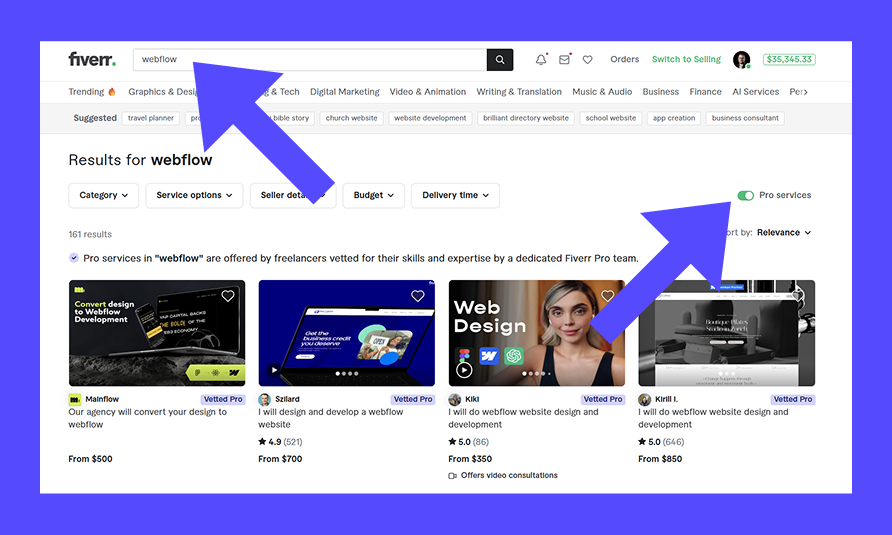Open the Writing & Translation category
Image resolution: width=892 pixels, height=535 pixels.
pyautogui.click(x=519, y=92)
